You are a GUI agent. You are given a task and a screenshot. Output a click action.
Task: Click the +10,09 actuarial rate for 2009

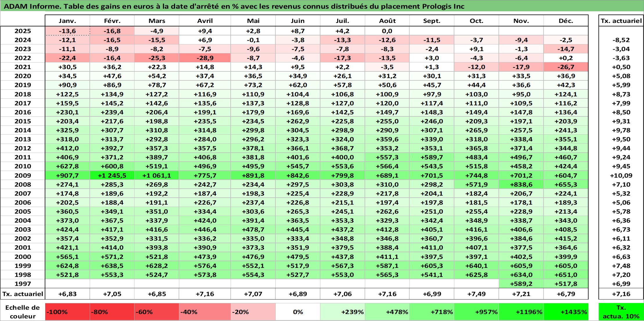(x=621, y=176)
